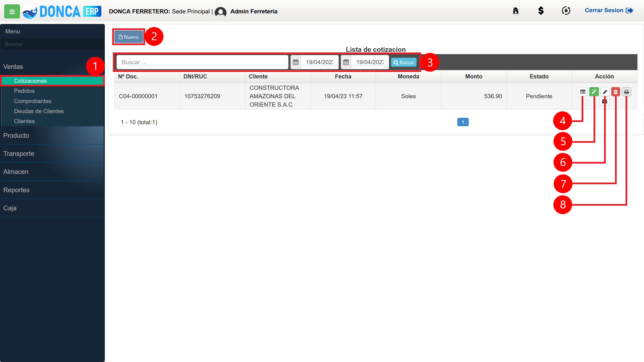
Task: Send quotation by email envelope icon
Action: tap(604, 101)
